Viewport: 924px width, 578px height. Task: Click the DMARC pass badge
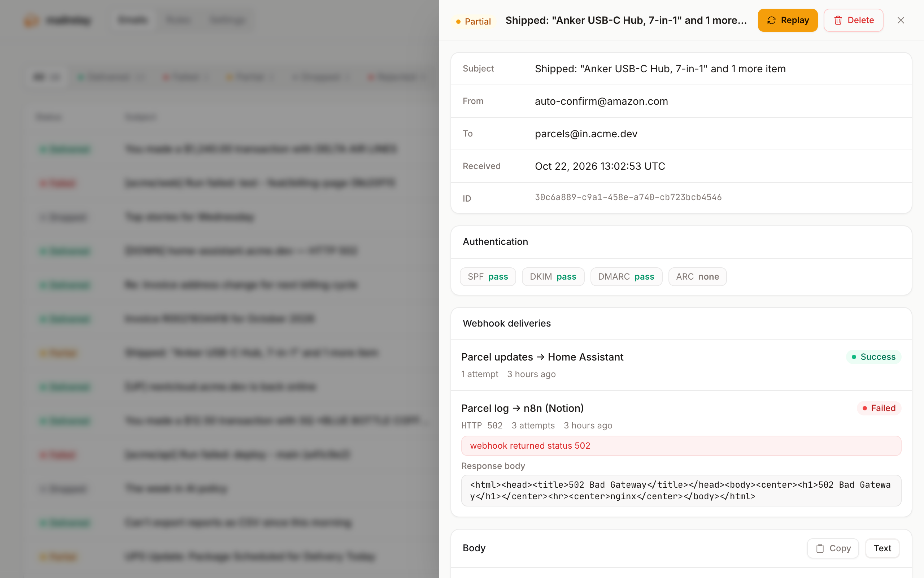(x=626, y=277)
